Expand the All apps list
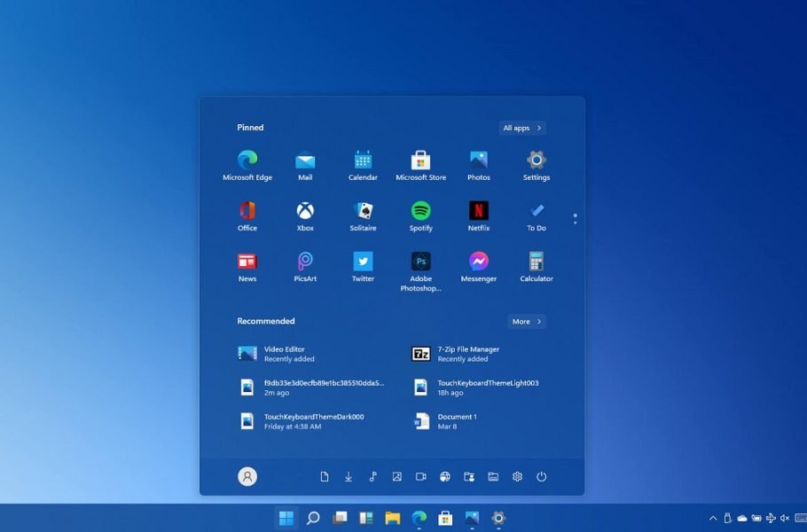The width and height of the screenshot is (807, 532). click(522, 128)
